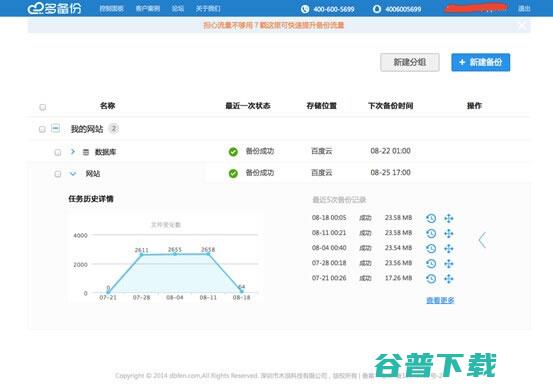The width and height of the screenshot is (553, 387).
Task: Click the 下次备份时间 column header
Action: (x=390, y=106)
